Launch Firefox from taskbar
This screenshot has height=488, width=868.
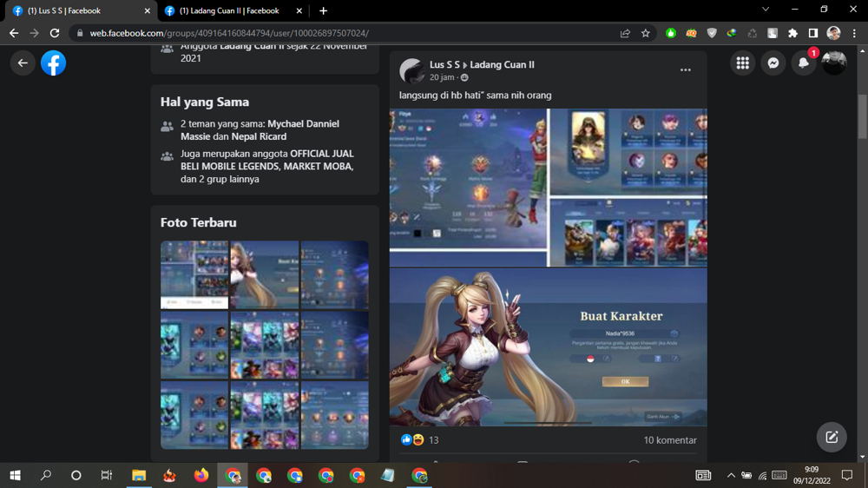click(x=201, y=475)
